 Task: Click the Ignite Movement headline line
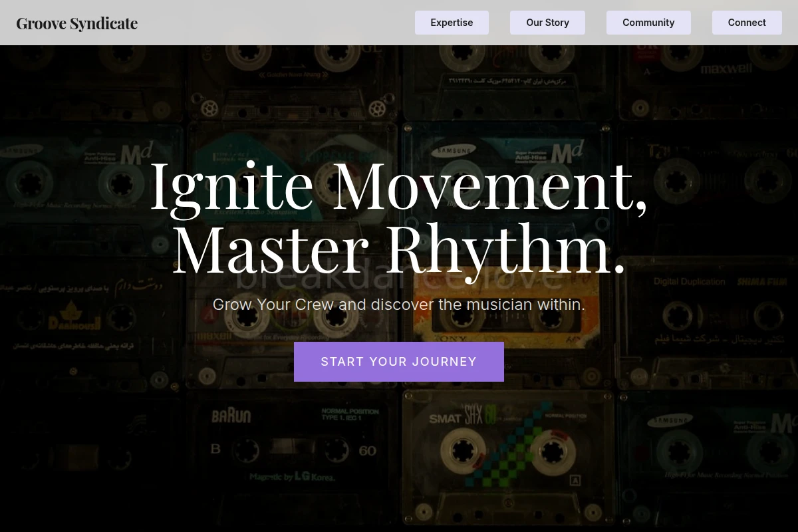tap(399, 185)
